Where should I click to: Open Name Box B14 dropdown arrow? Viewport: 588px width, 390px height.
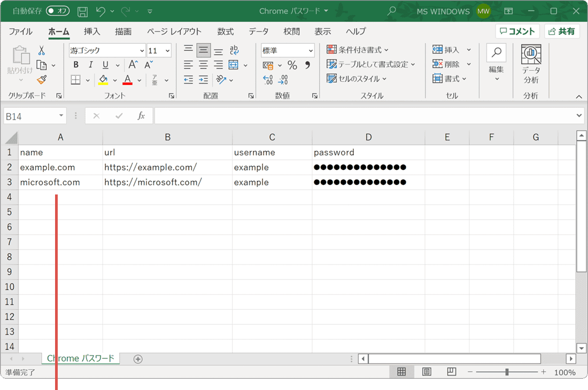[61, 116]
